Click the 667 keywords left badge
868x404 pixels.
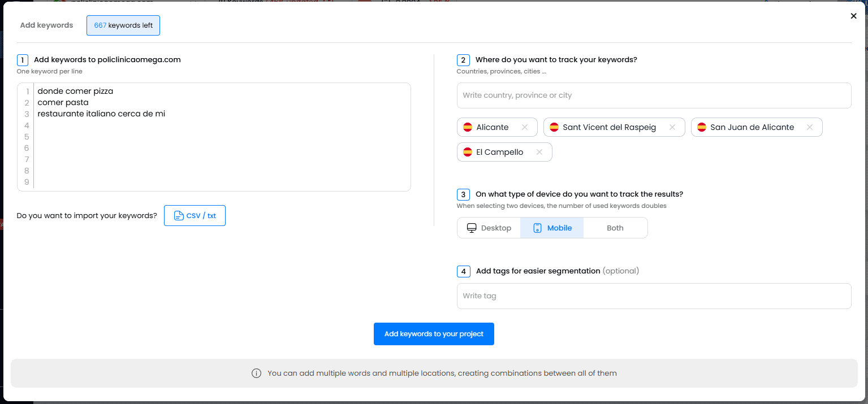coord(123,25)
